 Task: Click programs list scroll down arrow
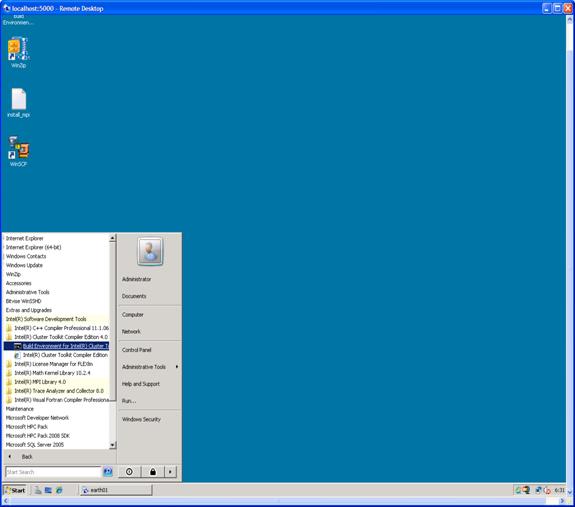point(113,445)
